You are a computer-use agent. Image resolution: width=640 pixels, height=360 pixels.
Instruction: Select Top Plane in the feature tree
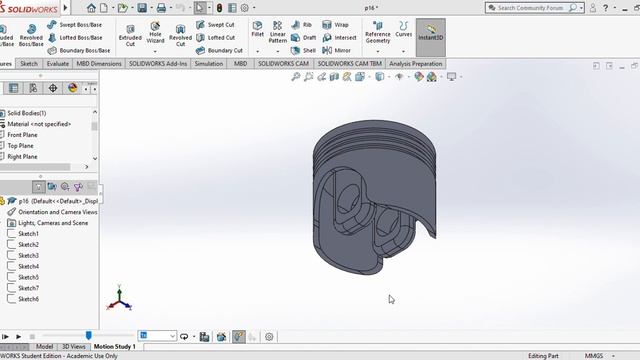pyautogui.click(x=20, y=146)
